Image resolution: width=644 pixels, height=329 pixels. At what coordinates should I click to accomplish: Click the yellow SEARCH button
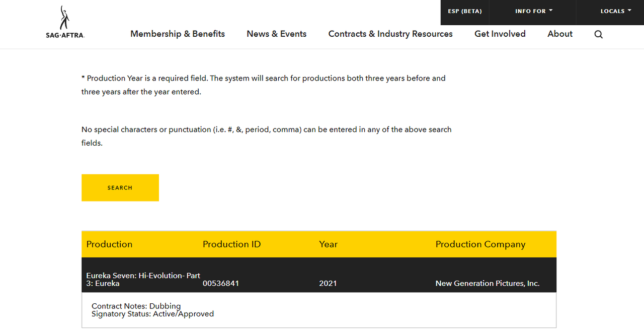(x=120, y=188)
